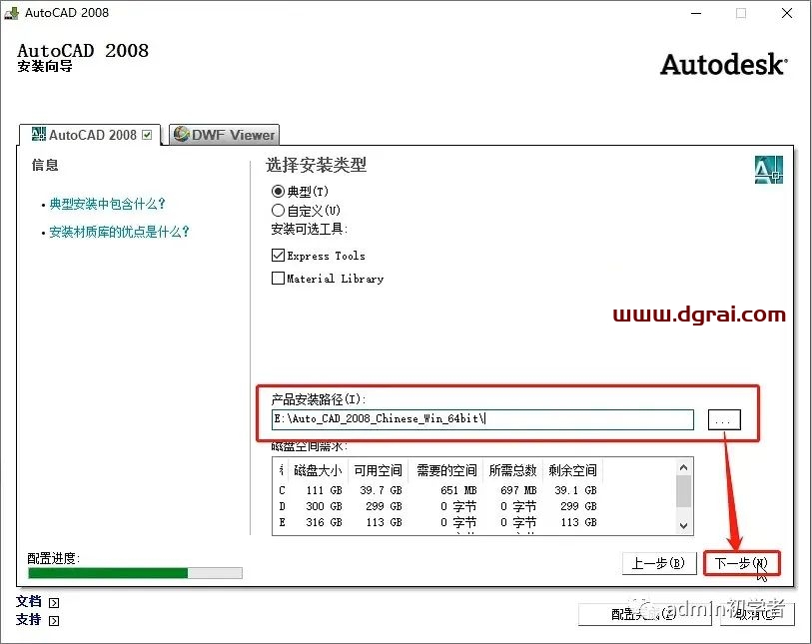
Task: Open link 安装材质库的优点是什么?
Action: [x=119, y=232]
